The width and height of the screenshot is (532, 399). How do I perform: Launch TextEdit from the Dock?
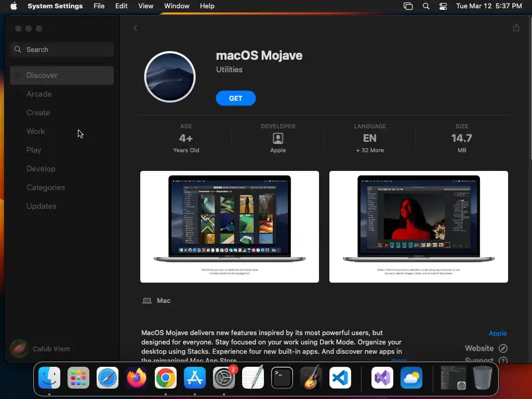(x=253, y=378)
